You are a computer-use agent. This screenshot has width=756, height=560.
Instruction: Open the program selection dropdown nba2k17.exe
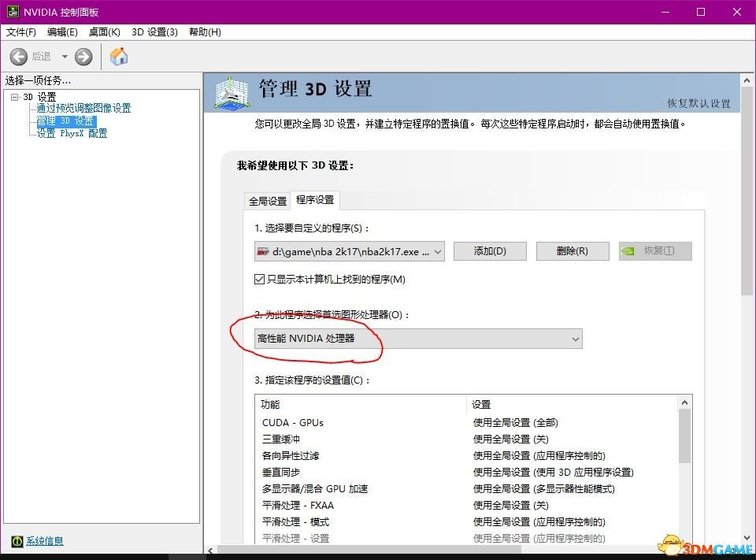coord(350,251)
